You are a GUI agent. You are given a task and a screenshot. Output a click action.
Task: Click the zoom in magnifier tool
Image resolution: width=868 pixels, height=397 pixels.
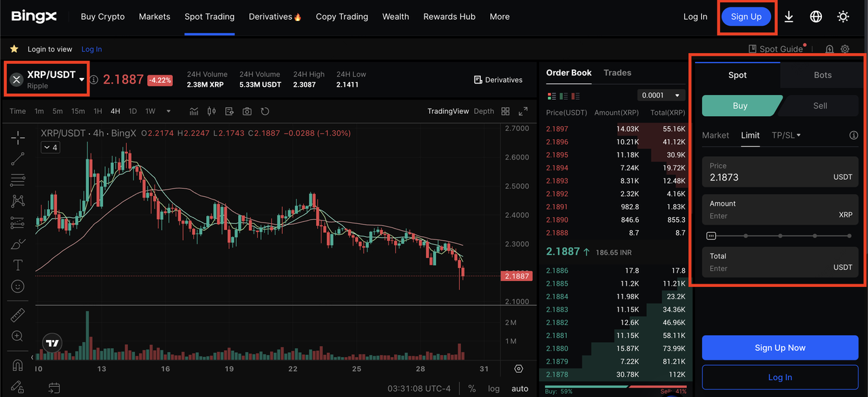point(18,336)
